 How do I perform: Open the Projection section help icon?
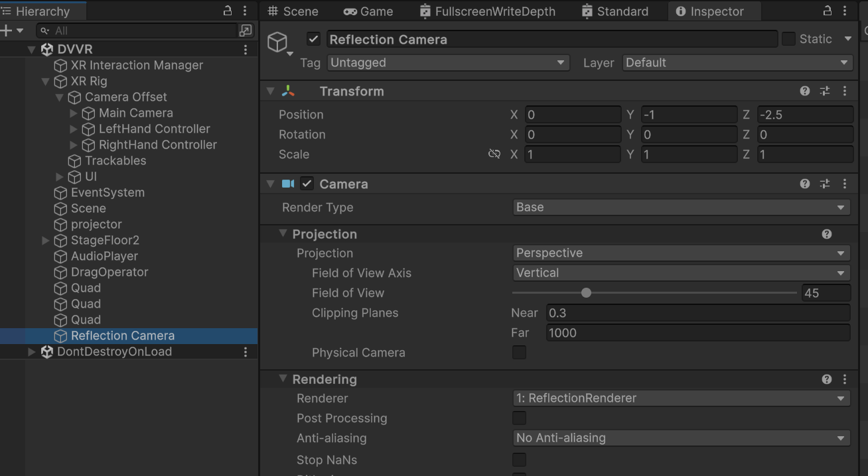tap(826, 233)
